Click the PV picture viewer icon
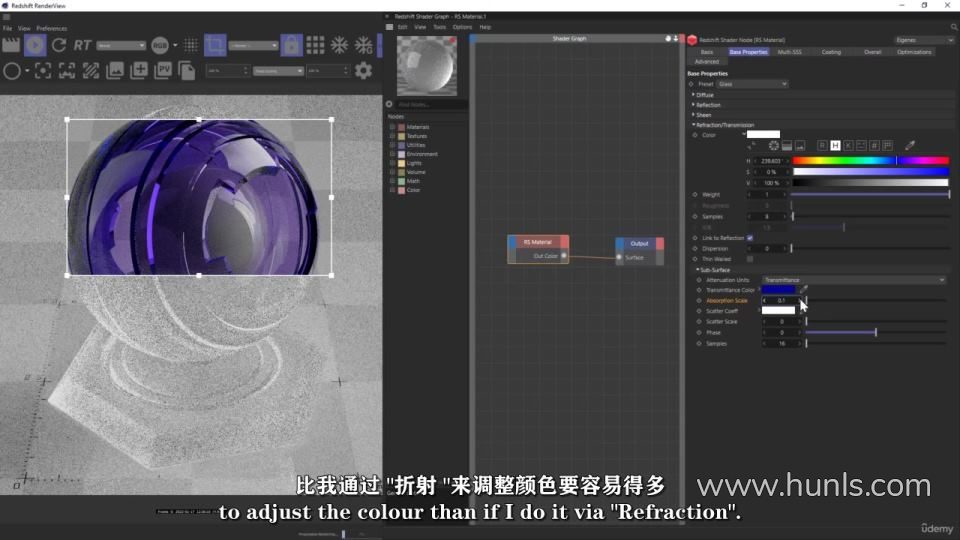The width and height of the screenshot is (960, 540). point(163,71)
